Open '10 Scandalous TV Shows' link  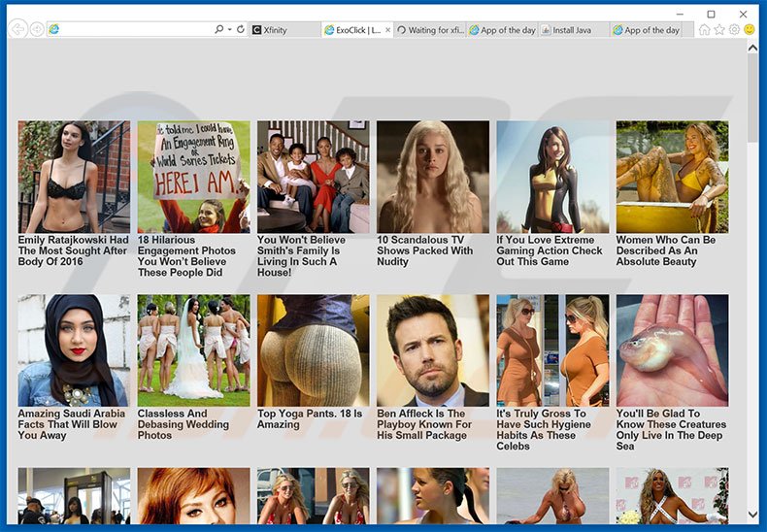point(424,250)
